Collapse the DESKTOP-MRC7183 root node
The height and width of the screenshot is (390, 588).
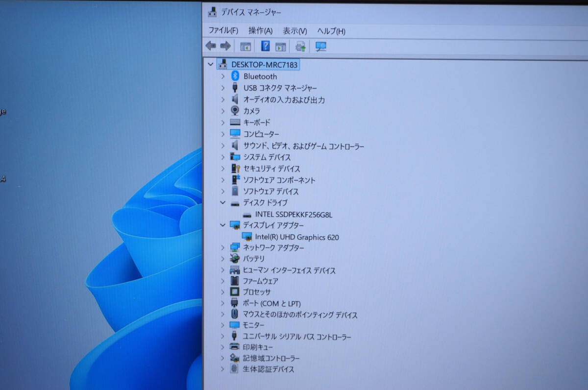[211, 64]
